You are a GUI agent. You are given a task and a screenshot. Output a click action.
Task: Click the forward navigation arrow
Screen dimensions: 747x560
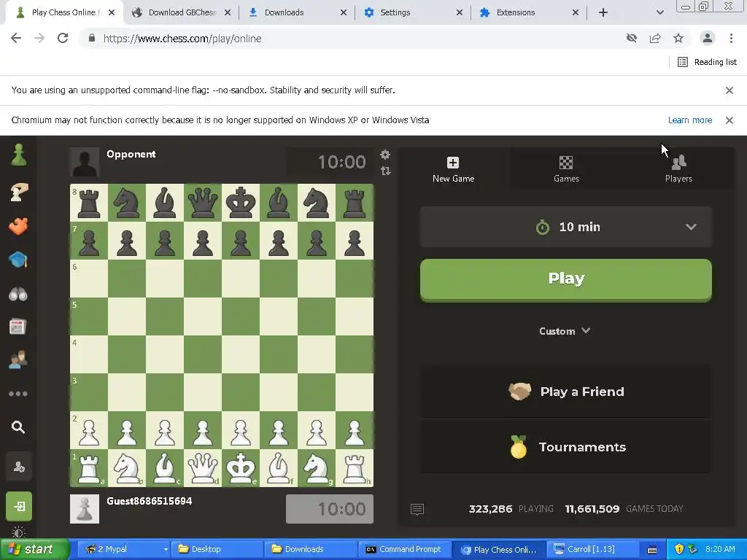click(39, 38)
